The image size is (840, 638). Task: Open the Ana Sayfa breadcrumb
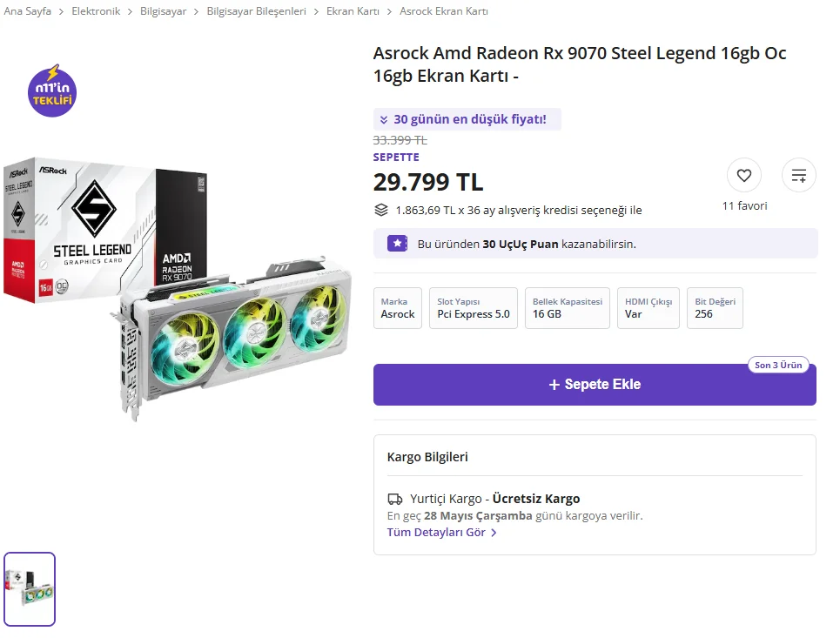click(28, 11)
